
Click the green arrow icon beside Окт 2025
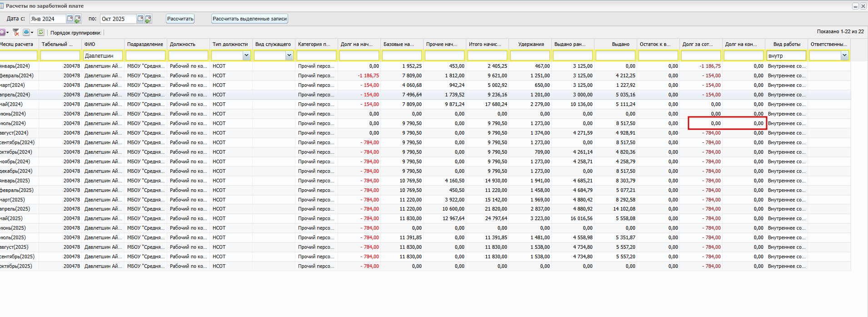(148, 19)
